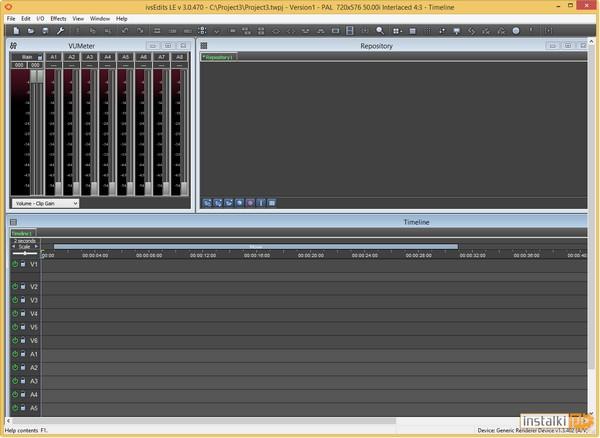Screen dimensions: 600x438
Task: Toggle power on track A4
Action: pyautogui.click(x=15, y=394)
